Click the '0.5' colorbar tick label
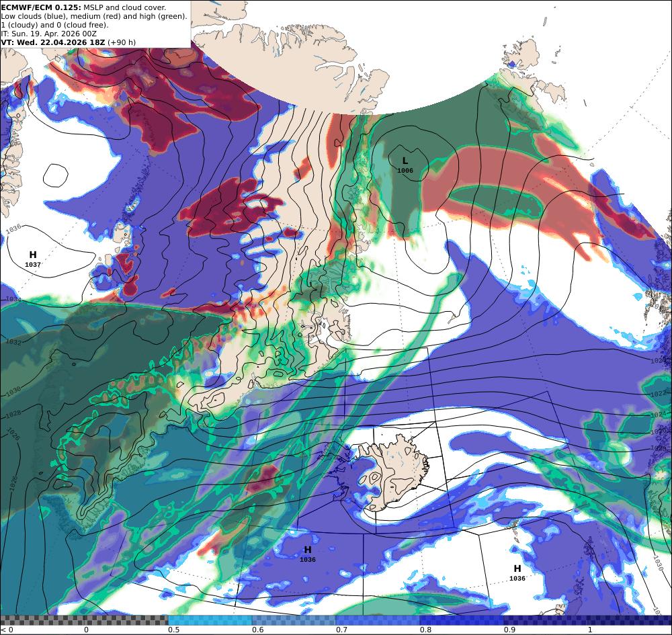672x635 pixels. pyautogui.click(x=173, y=630)
